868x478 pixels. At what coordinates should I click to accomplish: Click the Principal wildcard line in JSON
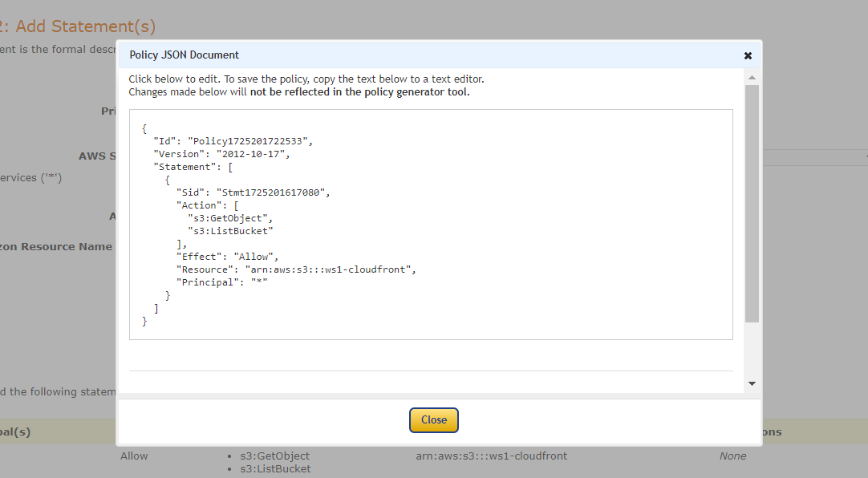point(221,282)
